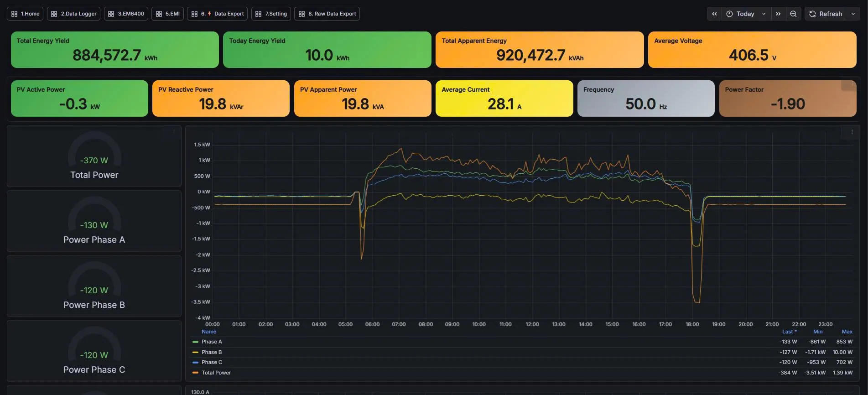Toggle Phase B series in legend
Image resolution: width=868 pixels, height=395 pixels.
[212, 352]
